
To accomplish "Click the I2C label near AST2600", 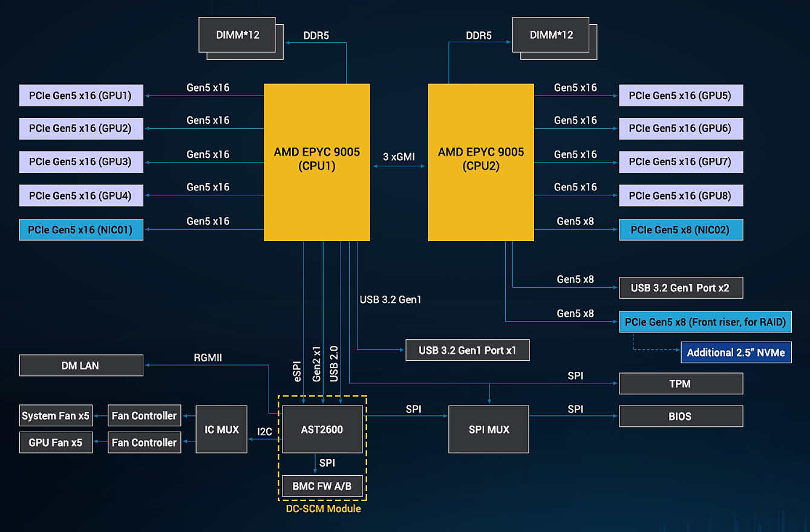I will point(265,432).
